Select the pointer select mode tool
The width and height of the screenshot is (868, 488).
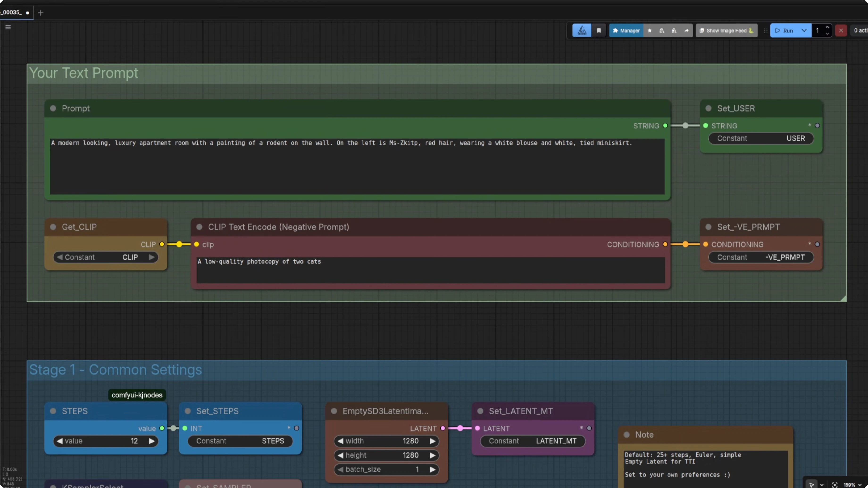coord(811,485)
